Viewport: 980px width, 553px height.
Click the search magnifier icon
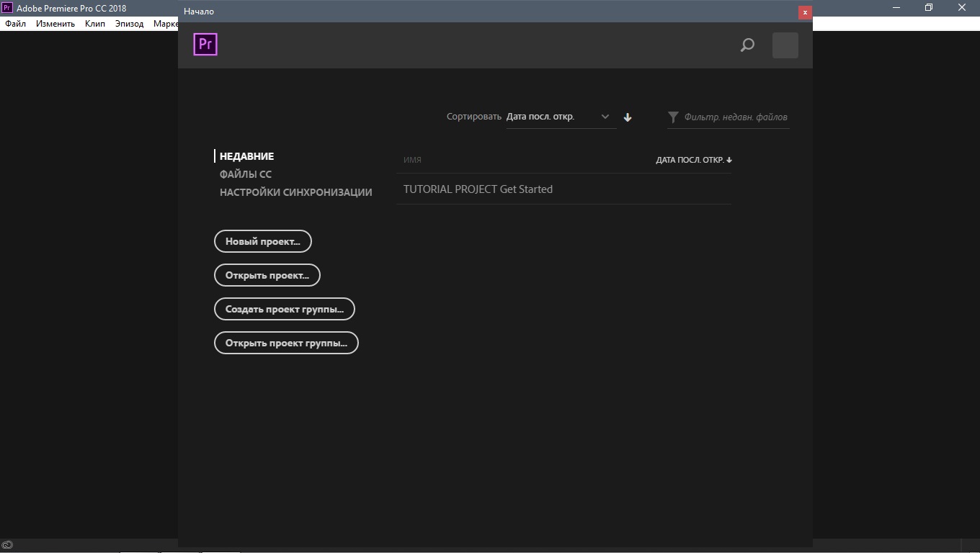[747, 45]
